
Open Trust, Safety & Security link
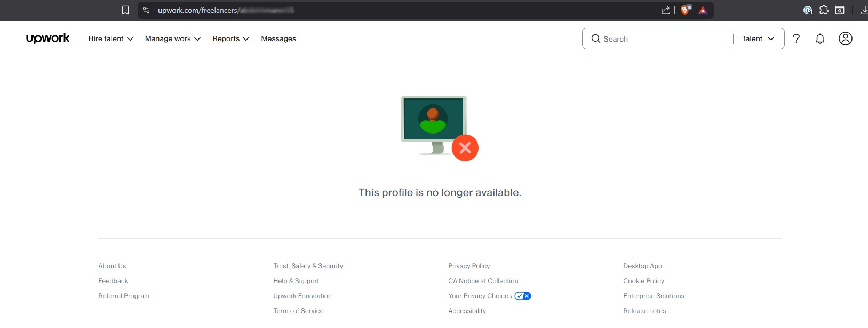(308, 266)
